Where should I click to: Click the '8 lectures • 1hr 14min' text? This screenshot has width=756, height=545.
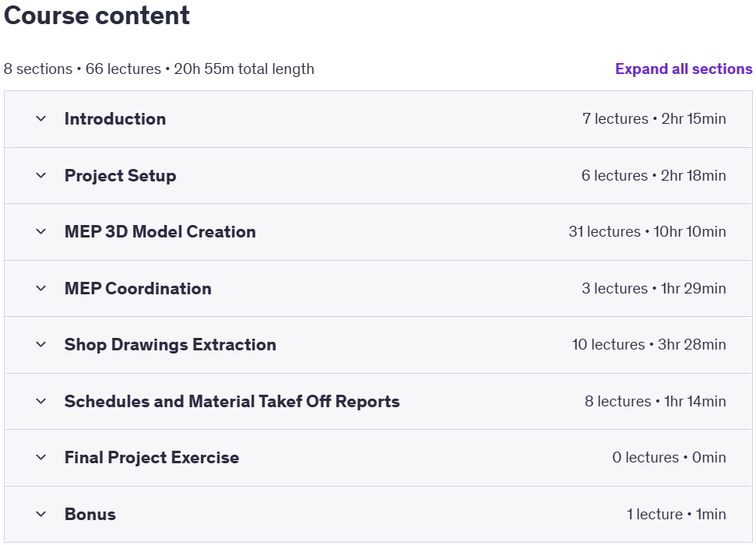coord(656,401)
